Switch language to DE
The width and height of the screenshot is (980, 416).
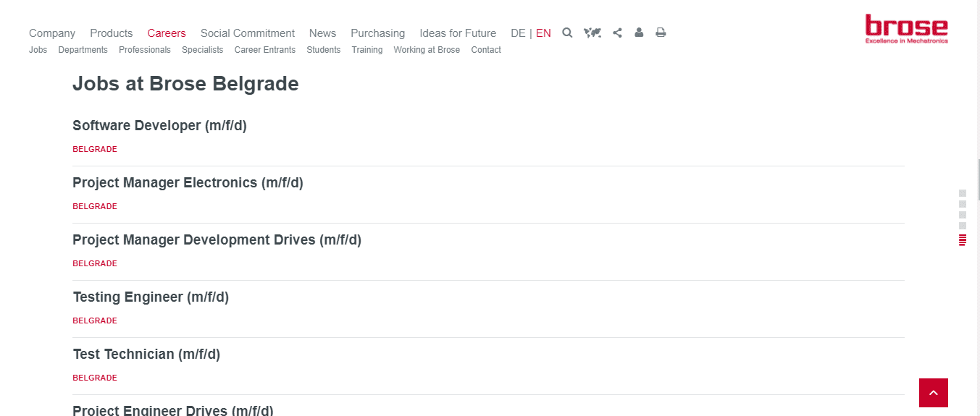[518, 33]
